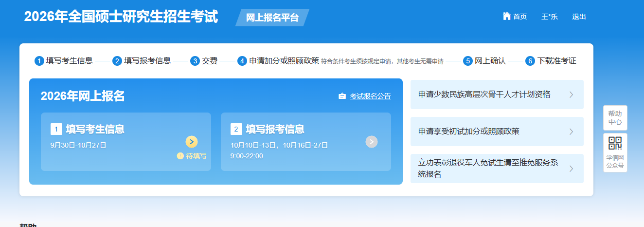Click step 1 circle icon in progress bar
Image resolution: width=644 pixels, height=227 pixels.
(39, 61)
